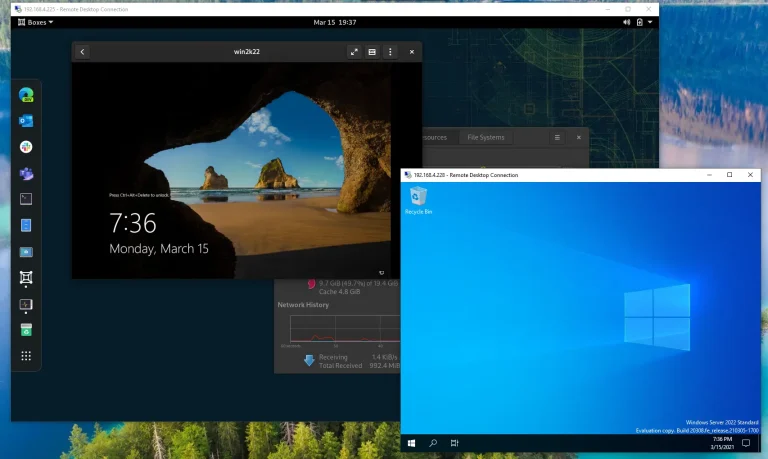Screen dimensions: 768x459
Task: Open the win2k22 three-dot menu
Action: coord(390,52)
